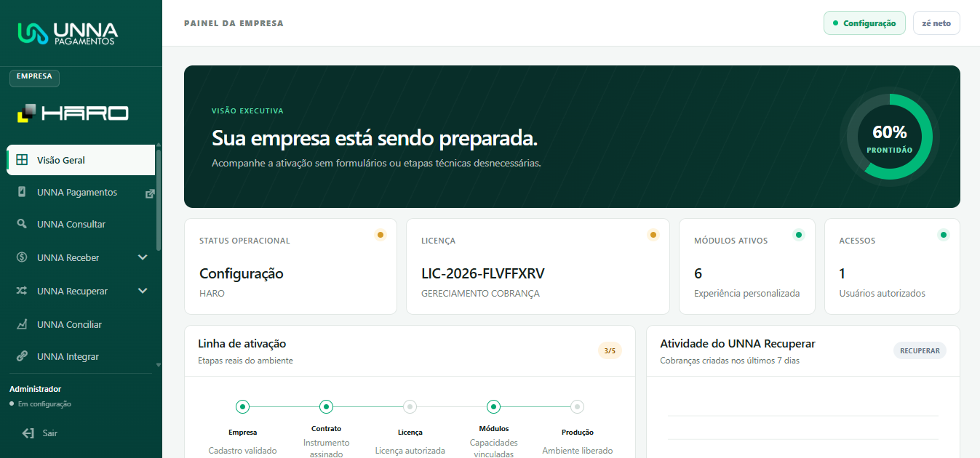Click the Módulos Ativos value 6
980x458 pixels.
698,274
